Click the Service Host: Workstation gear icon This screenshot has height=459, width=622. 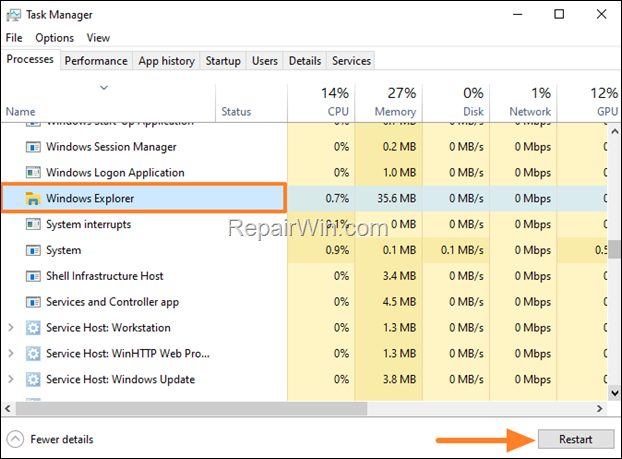(x=33, y=328)
